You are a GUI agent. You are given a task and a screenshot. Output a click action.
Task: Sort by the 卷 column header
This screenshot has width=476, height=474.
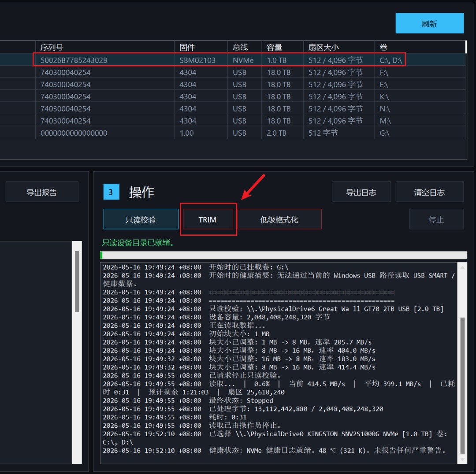click(420, 47)
